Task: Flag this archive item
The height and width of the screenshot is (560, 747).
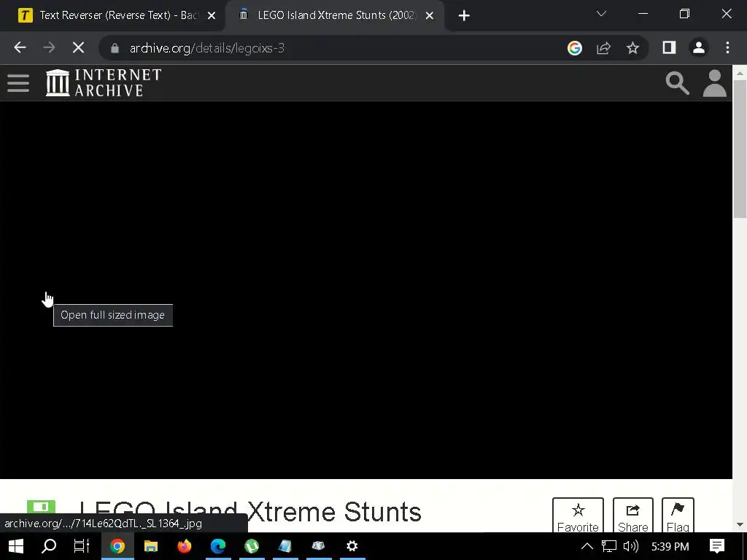Action: (x=678, y=516)
